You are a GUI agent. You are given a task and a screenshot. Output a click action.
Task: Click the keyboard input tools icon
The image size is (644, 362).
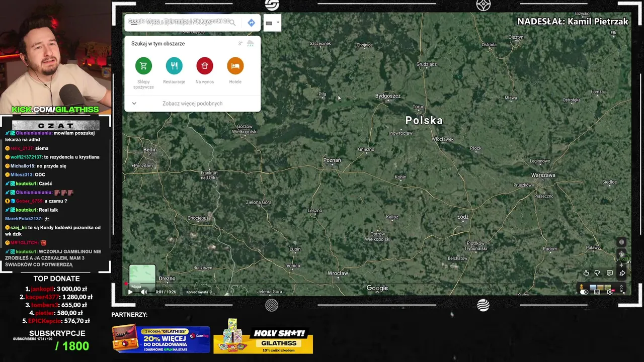click(x=269, y=23)
